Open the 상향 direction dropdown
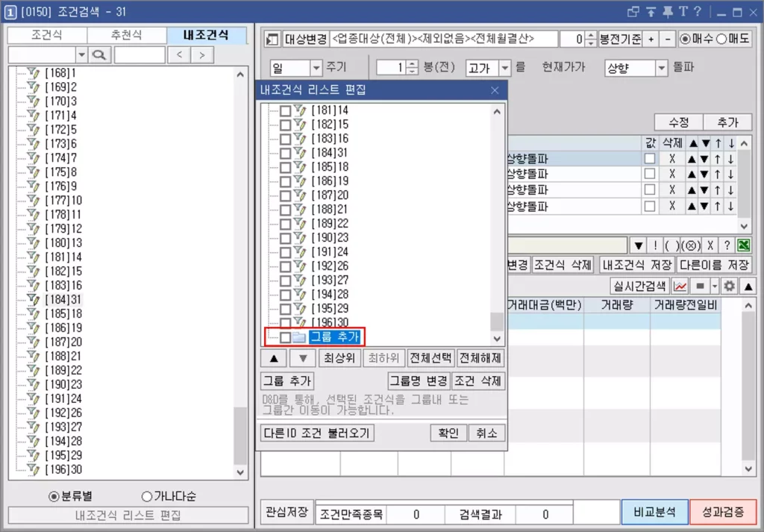Image resolution: width=764 pixels, height=532 pixels. tap(662, 68)
